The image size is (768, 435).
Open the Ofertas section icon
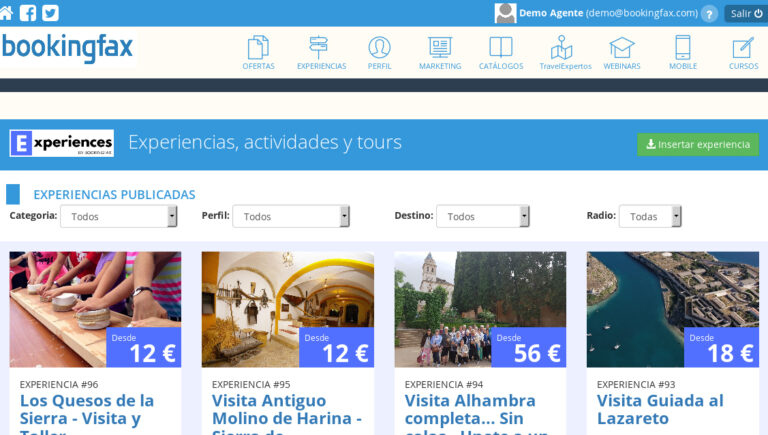(258, 48)
